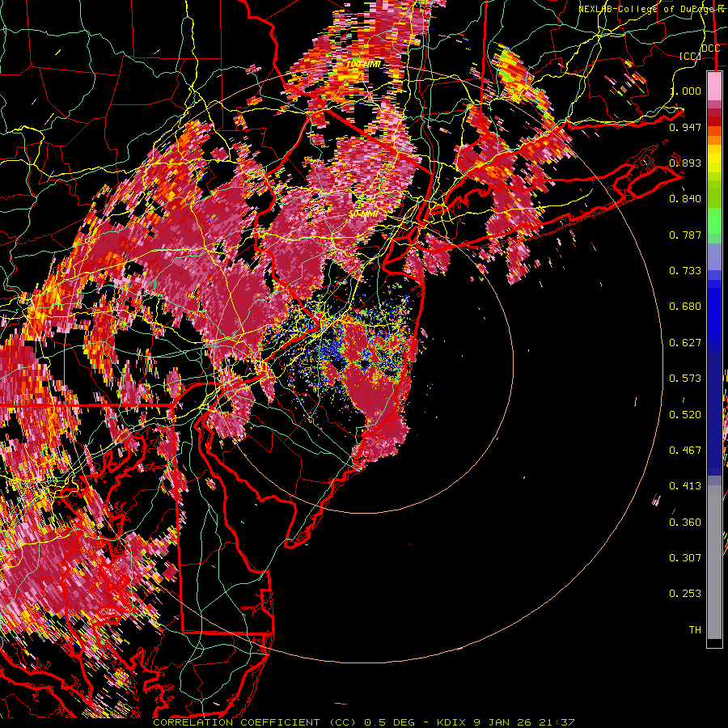Pick the gray segment of color bar

tap(714, 562)
